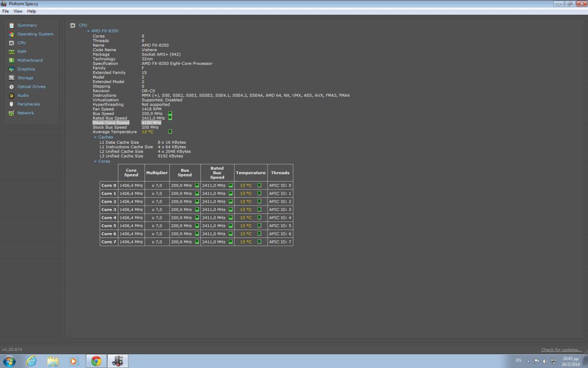Click the Virtualization Supported, Disabled value
The image size is (588, 368).
(162, 100)
